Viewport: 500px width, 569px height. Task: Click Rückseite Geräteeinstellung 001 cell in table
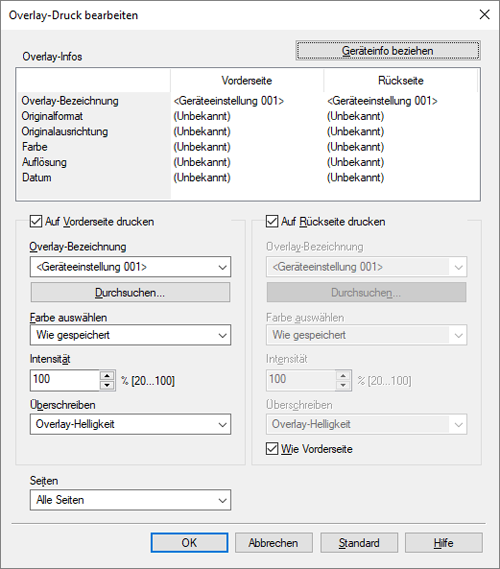pyautogui.click(x=382, y=101)
